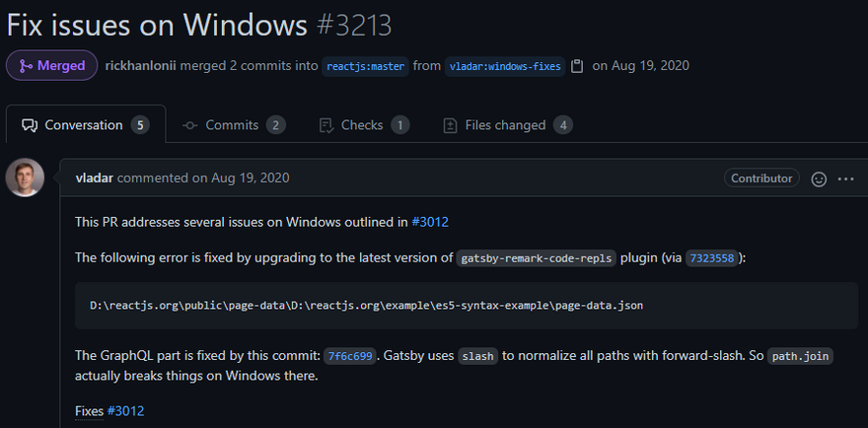Open rickhanlonii's profile link
Image resolution: width=868 pixels, height=428 pixels.
[141, 66]
